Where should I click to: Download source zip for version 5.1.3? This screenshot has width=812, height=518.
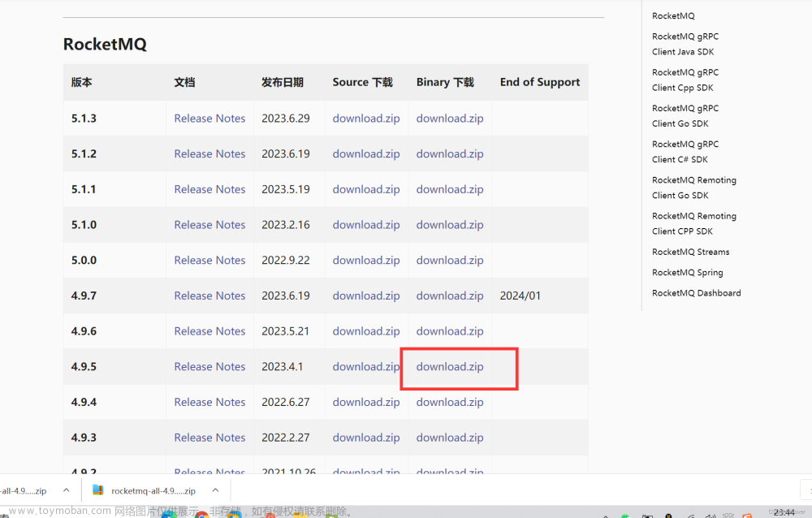366,118
